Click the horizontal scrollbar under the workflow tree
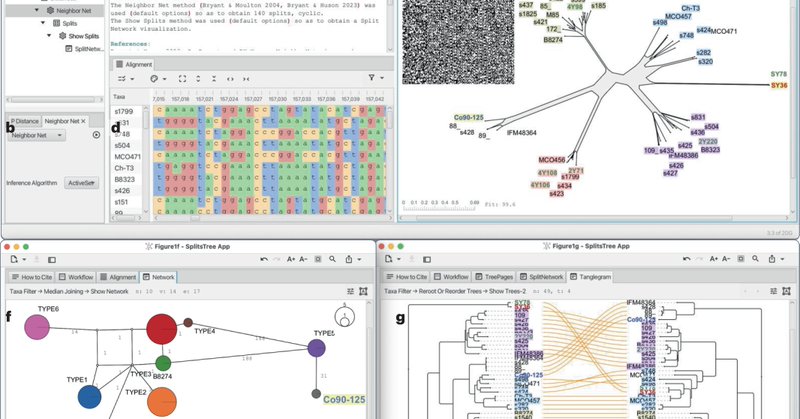 (53, 100)
